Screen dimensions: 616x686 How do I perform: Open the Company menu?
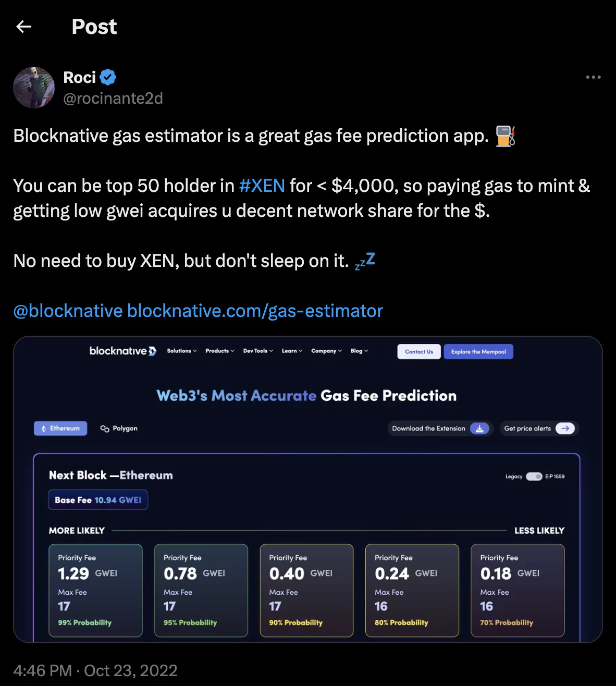pyautogui.click(x=327, y=351)
